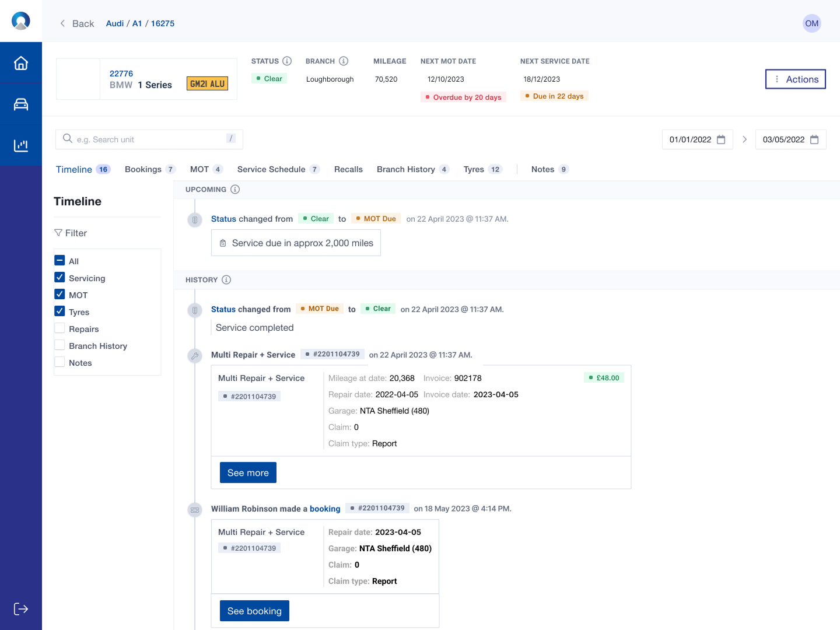Click the logout icon at sidebar bottom
The image size is (840, 630).
tap(21, 608)
